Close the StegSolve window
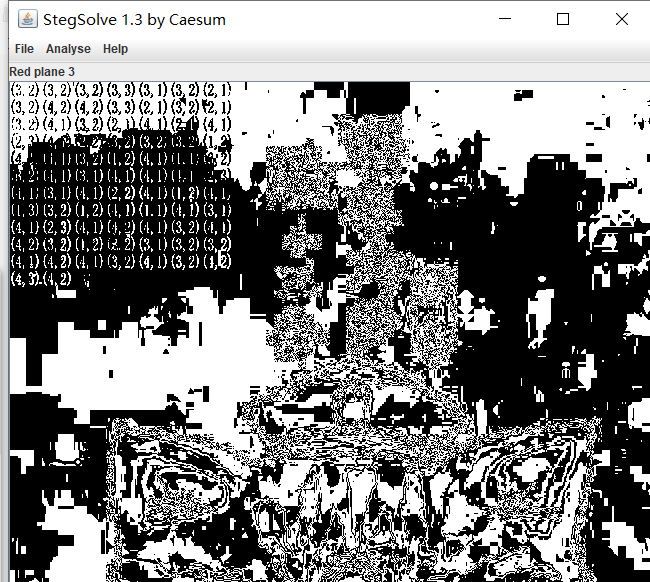This screenshot has height=582, width=650. point(621,19)
